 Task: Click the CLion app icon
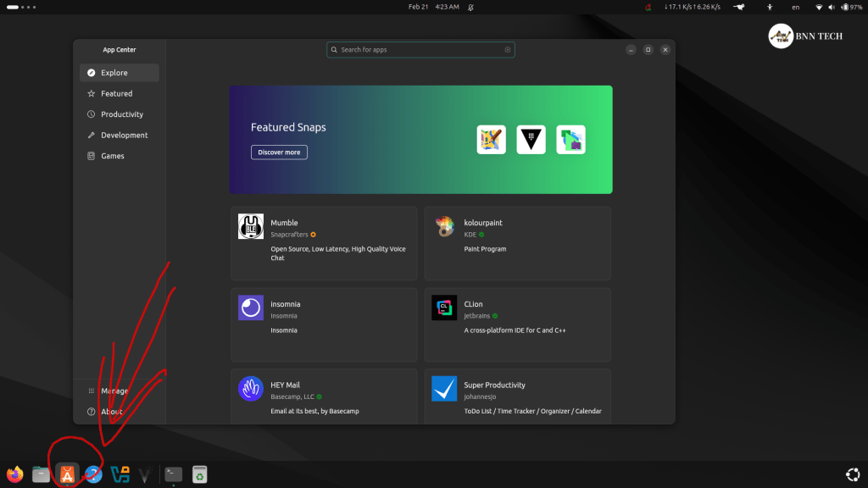pyautogui.click(x=444, y=308)
